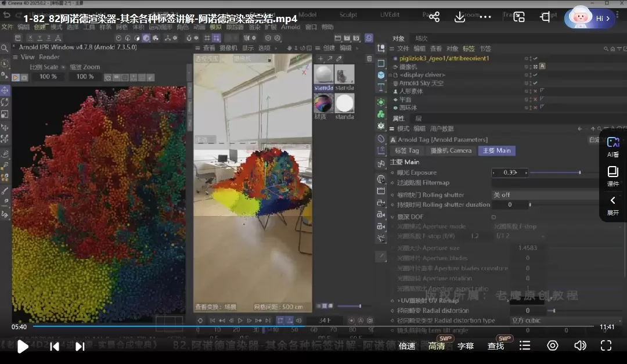Select the colorful 材质 material thumbnail
Image resolution: width=627 pixels, height=364 pixels.
click(323, 103)
